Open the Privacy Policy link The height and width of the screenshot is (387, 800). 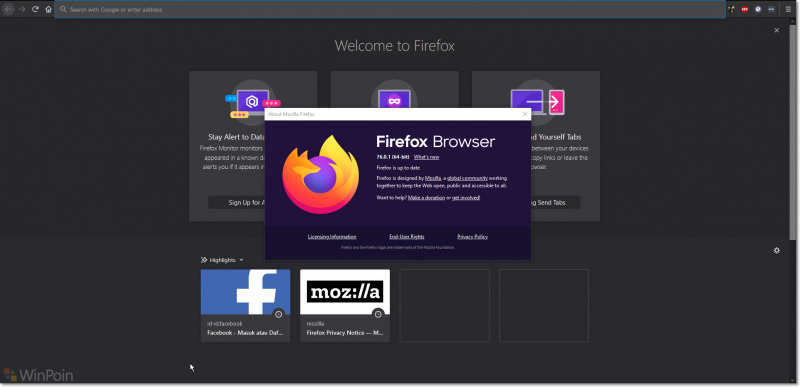(x=472, y=237)
